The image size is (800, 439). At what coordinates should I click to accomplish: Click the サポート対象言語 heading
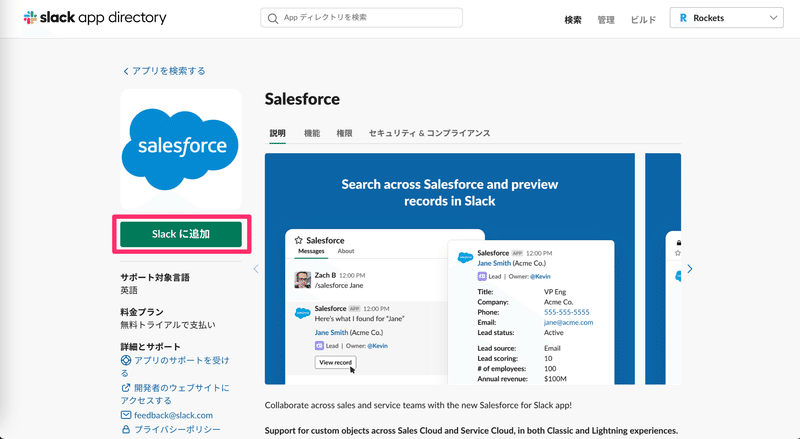point(155,278)
